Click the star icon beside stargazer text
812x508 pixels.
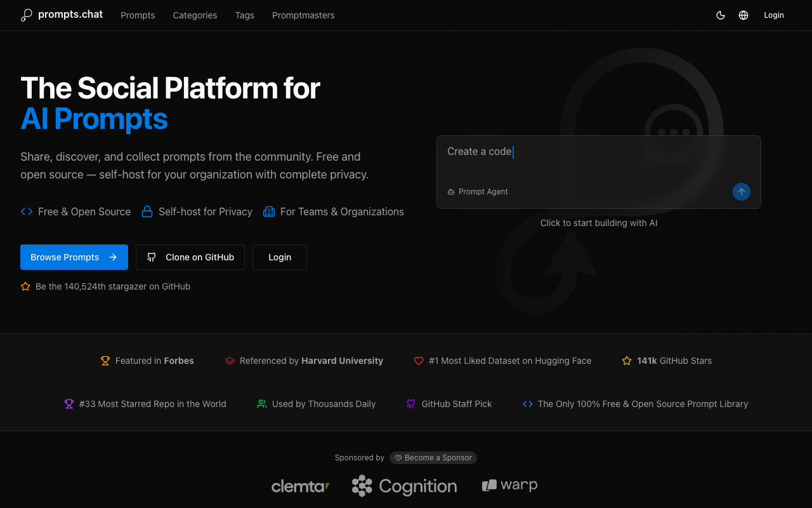click(x=25, y=286)
